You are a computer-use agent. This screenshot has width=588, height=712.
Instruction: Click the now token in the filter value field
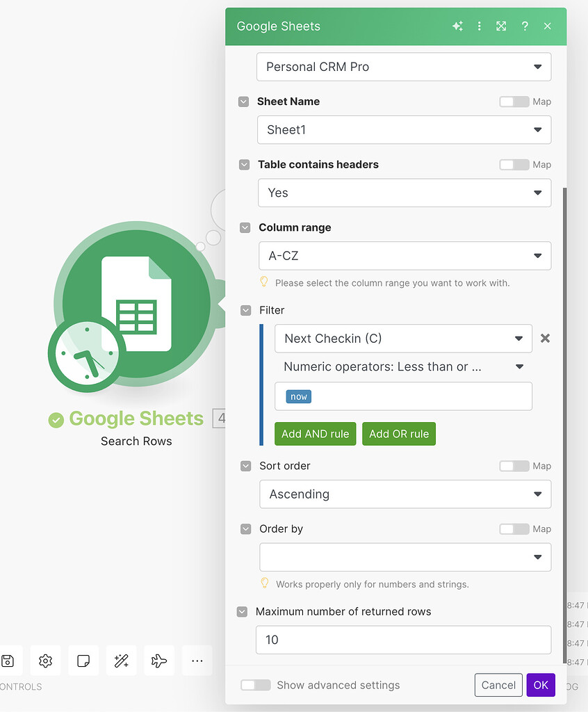[x=297, y=396]
